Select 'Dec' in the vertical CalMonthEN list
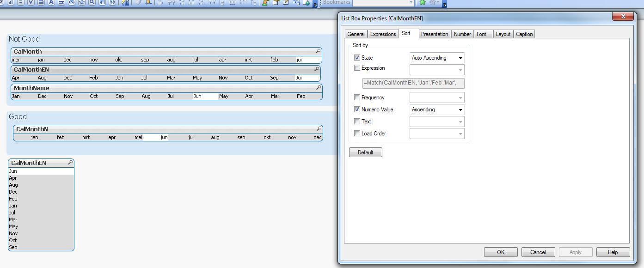644x268 pixels. pos(41,192)
